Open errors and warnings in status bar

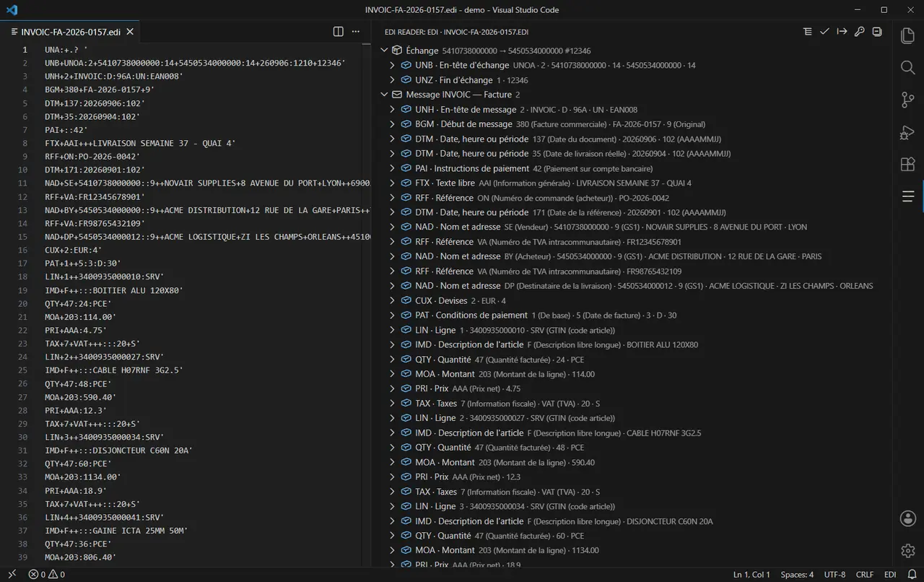pyautogui.click(x=46, y=575)
